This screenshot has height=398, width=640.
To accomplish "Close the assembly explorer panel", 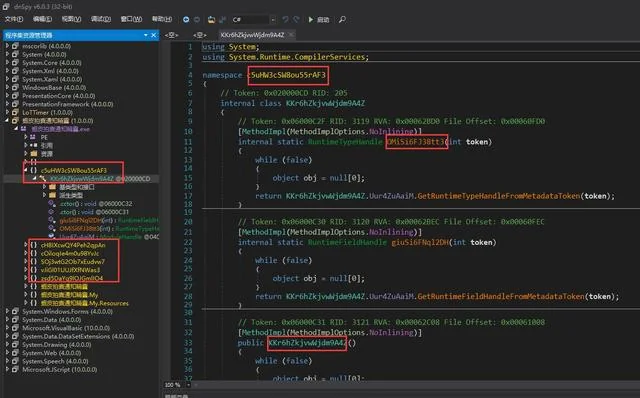I will click(x=153, y=35).
